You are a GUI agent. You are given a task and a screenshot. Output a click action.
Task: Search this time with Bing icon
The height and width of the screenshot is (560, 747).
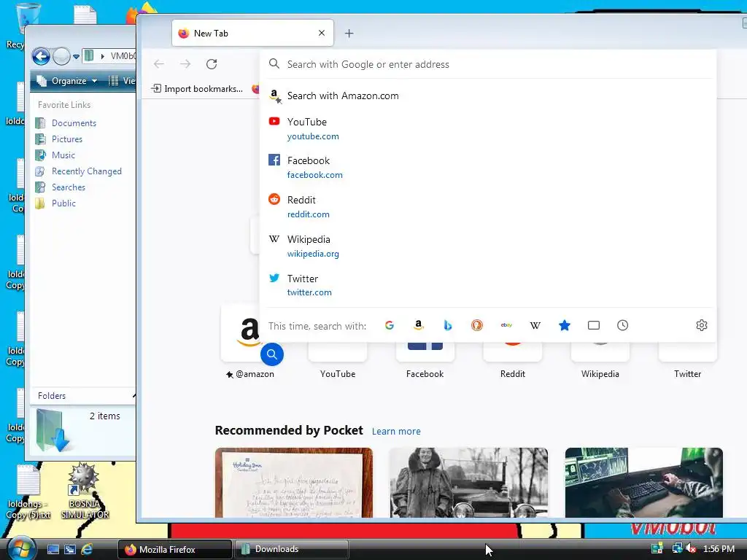448,325
